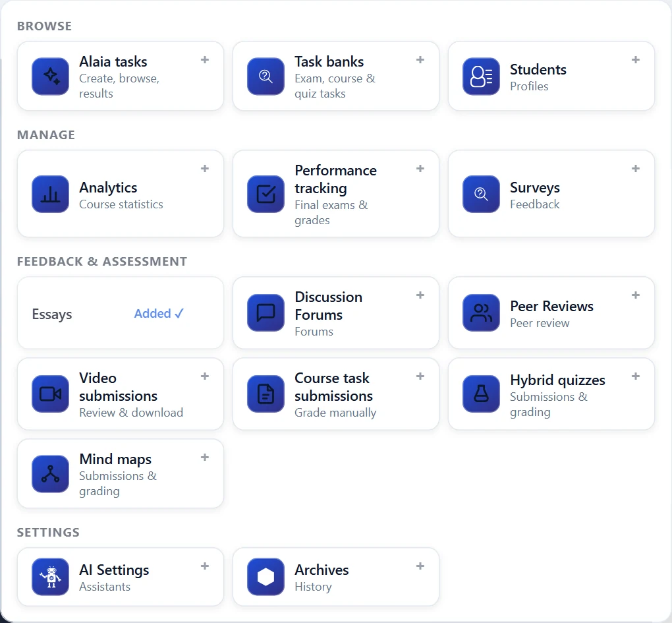Viewport: 672px width, 623px height.
Task: Click the Peer Reviews people icon
Action: (x=482, y=312)
